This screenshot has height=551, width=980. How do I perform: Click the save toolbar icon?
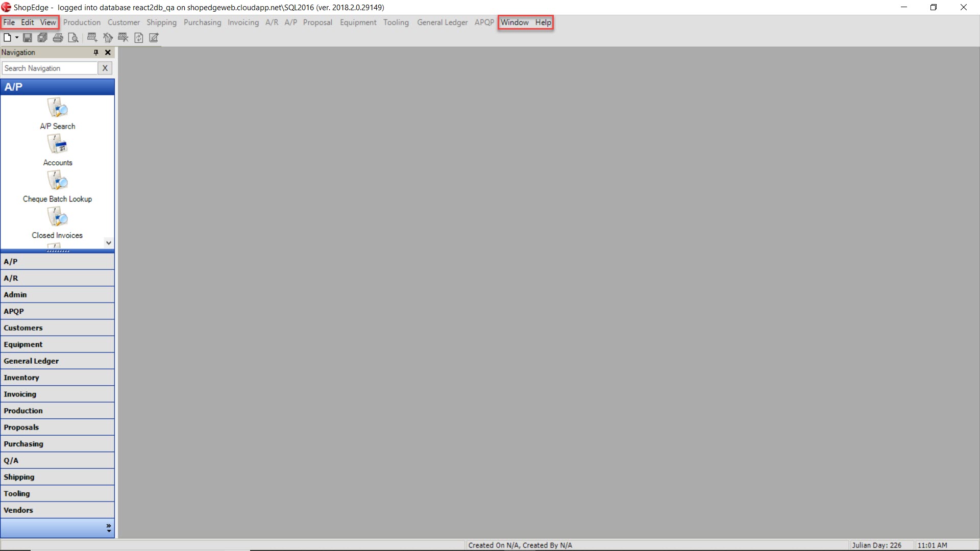27,38
